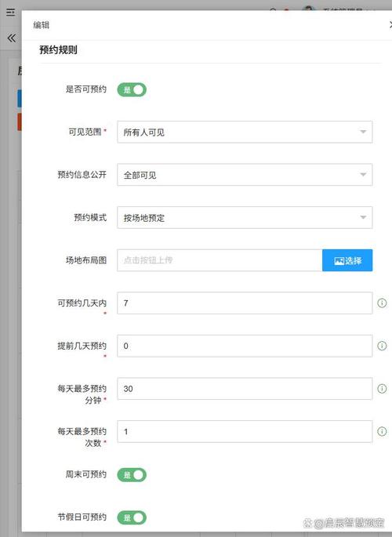The image size is (392, 537).
Task: Click the 场地布局图 upload input field
Action: pyautogui.click(x=220, y=260)
